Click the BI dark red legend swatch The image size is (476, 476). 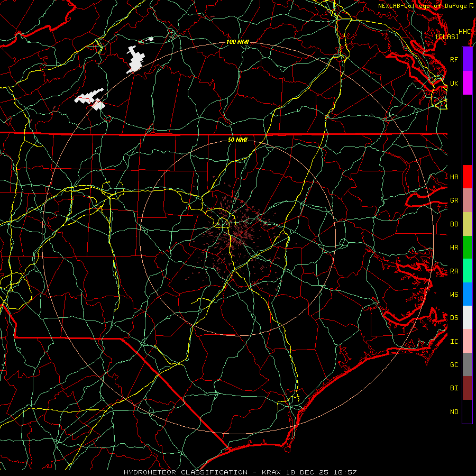pos(467,388)
